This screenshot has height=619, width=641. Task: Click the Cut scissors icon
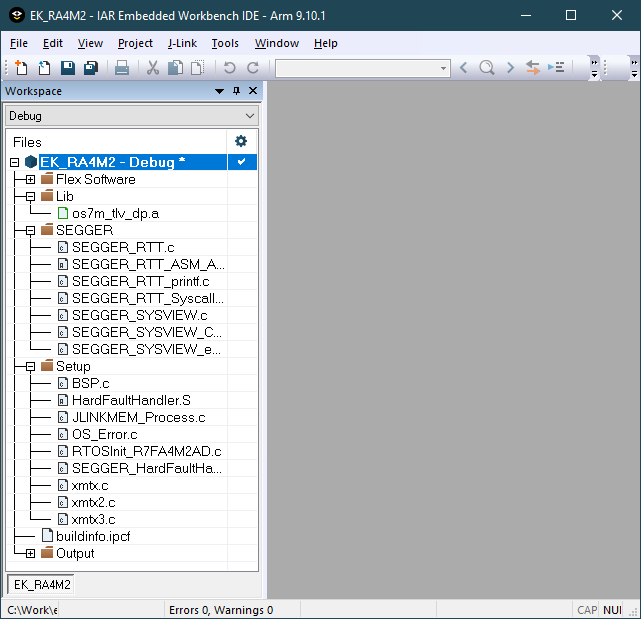click(x=153, y=68)
